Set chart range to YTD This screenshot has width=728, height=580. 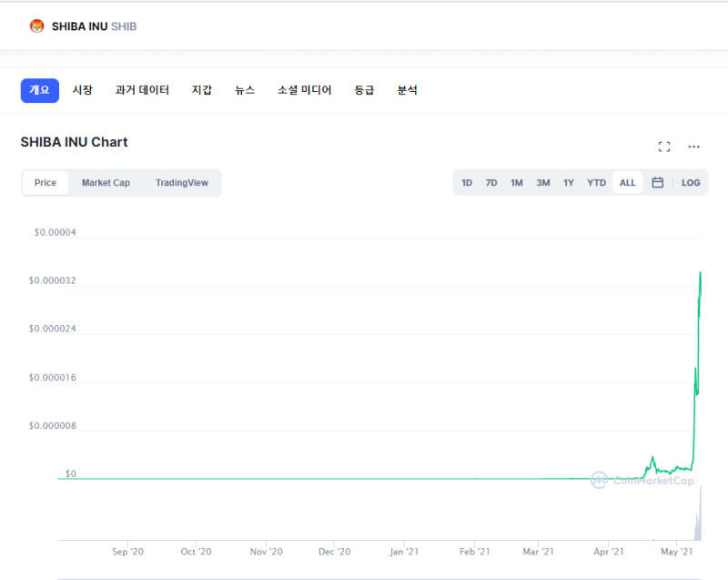(x=596, y=182)
